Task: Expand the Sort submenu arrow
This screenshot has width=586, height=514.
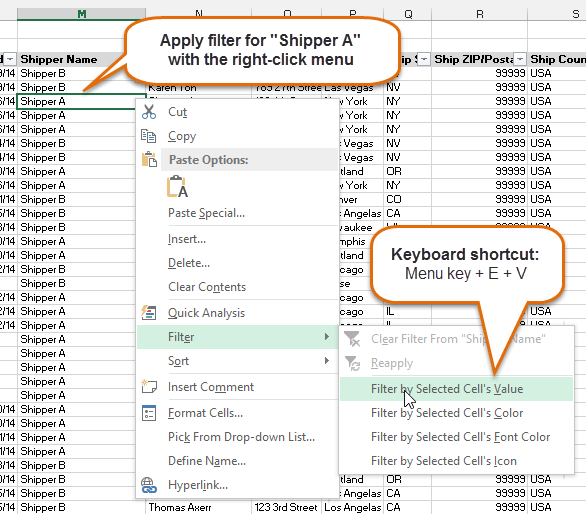Action: [x=327, y=360]
